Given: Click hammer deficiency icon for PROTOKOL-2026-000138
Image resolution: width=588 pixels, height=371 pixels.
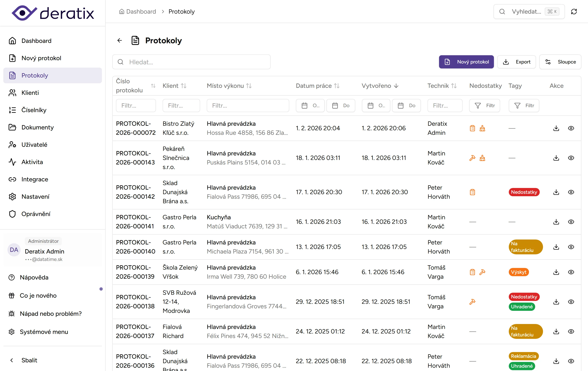Looking at the screenshot, I should pyautogui.click(x=472, y=302).
